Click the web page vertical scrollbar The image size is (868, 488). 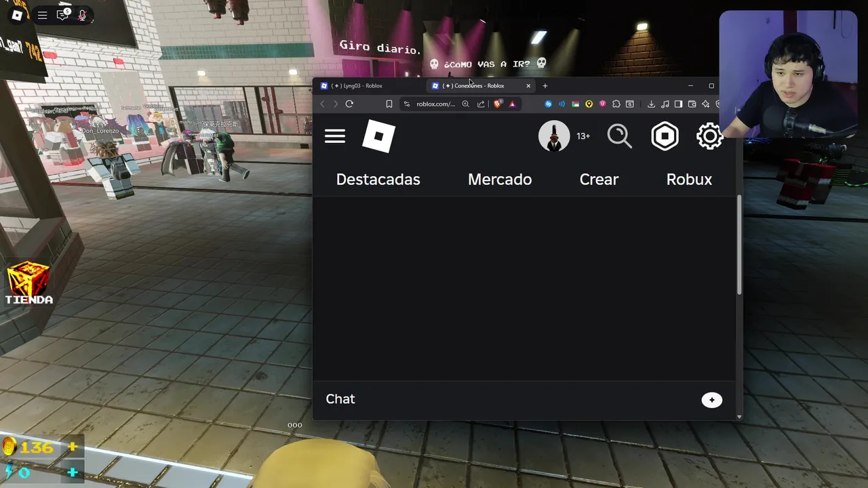(739, 245)
